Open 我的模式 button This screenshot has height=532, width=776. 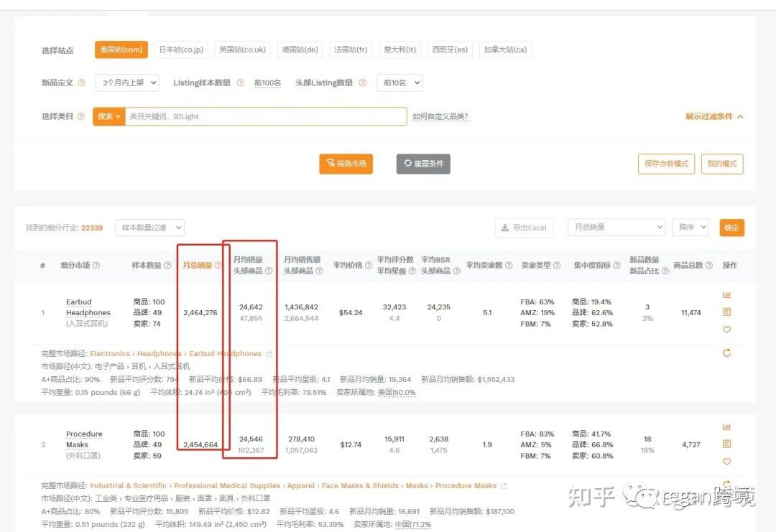coord(722,164)
